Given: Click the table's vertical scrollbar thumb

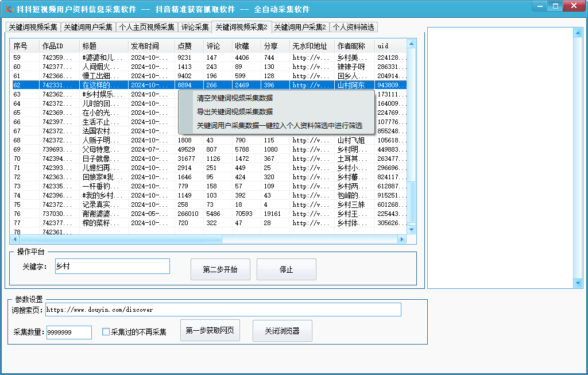Looking at the screenshot, I should 411,203.
